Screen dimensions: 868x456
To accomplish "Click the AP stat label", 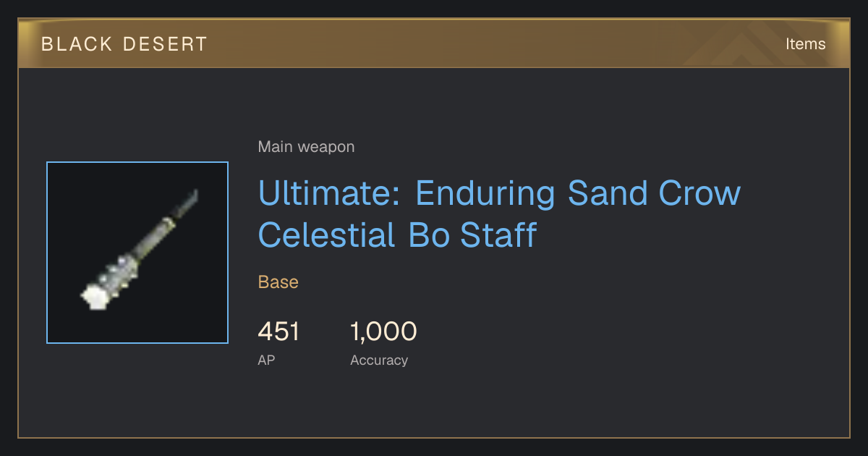I will pos(266,360).
